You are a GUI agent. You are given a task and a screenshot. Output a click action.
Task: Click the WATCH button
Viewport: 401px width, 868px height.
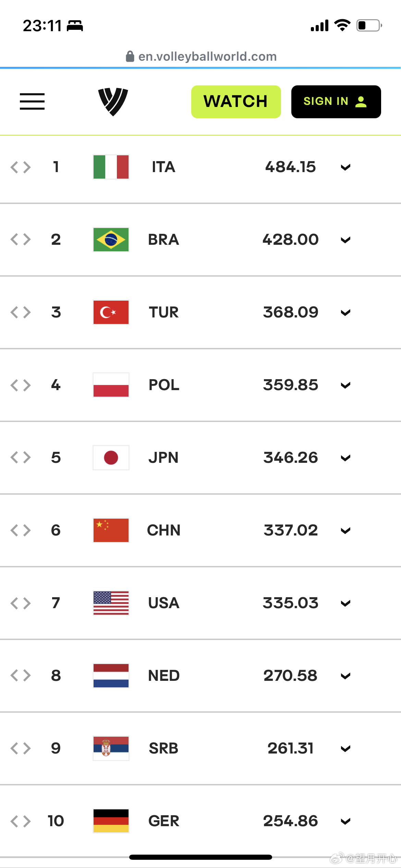[236, 102]
